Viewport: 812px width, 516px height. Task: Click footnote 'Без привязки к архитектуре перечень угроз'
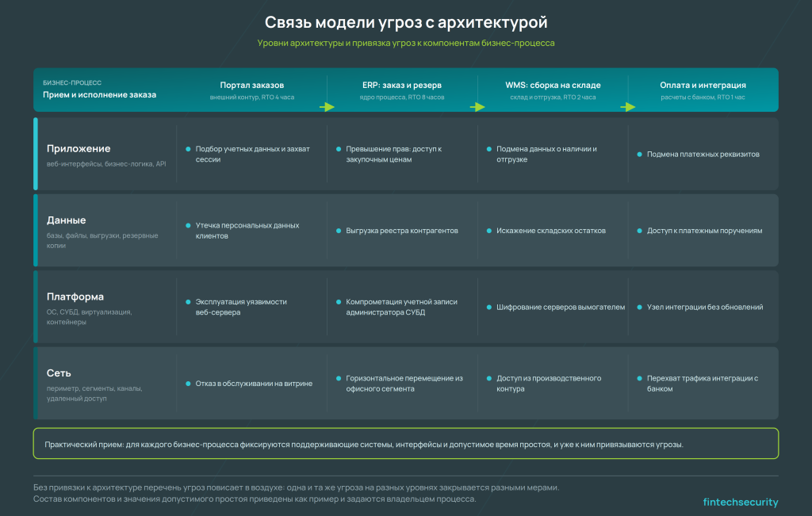297,487
